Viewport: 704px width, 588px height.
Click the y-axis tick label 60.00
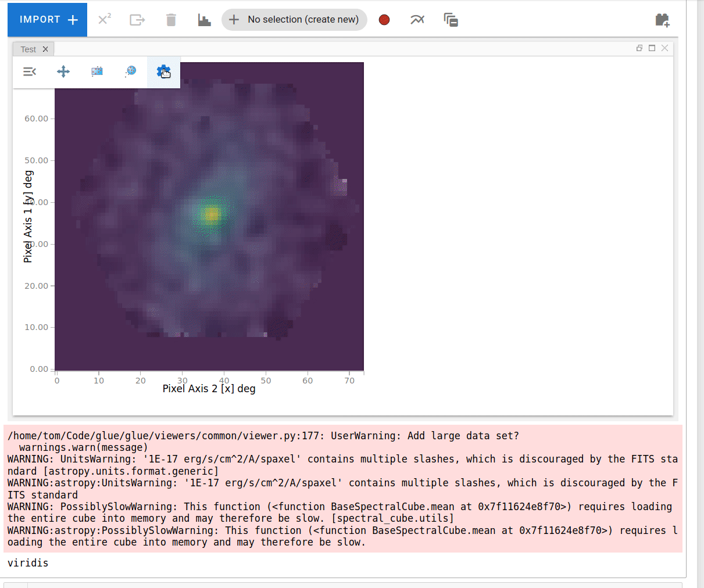click(x=36, y=119)
